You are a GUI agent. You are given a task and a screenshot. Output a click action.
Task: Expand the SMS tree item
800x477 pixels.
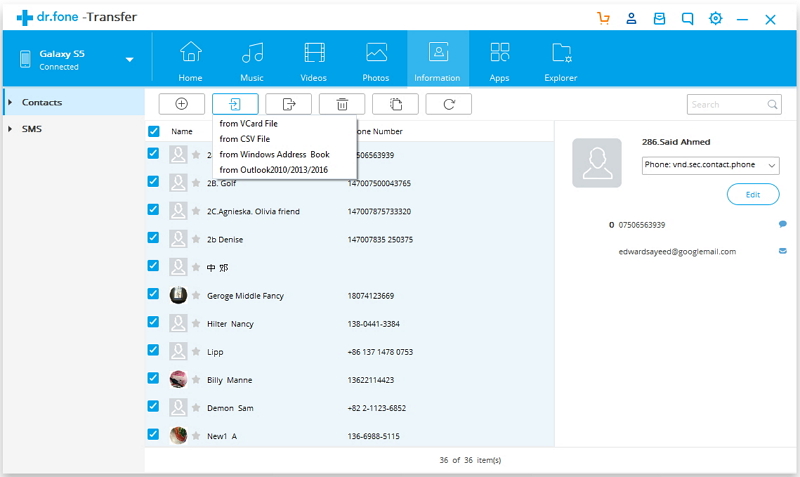click(9, 129)
